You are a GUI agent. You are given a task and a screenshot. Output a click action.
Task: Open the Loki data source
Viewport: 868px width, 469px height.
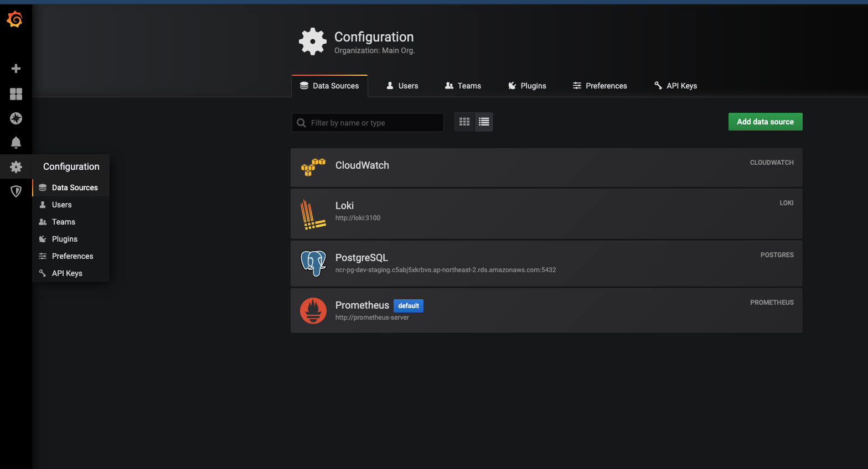click(x=546, y=214)
